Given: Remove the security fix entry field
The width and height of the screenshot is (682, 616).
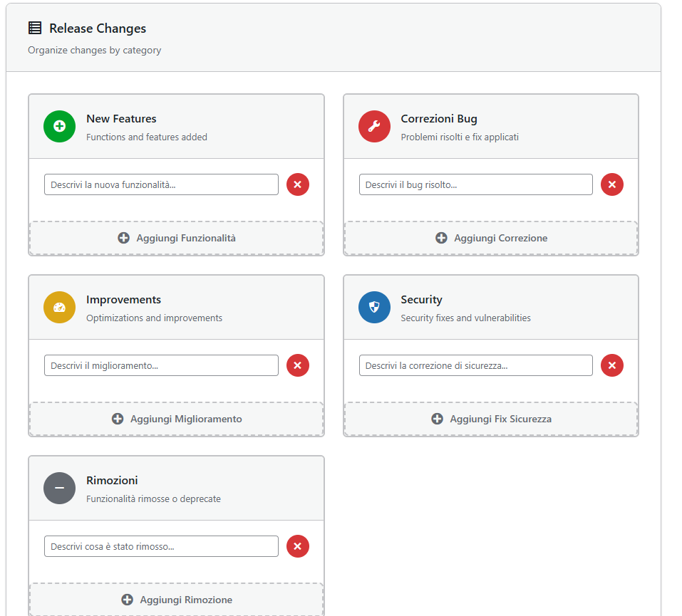Looking at the screenshot, I should [x=611, y=365].
